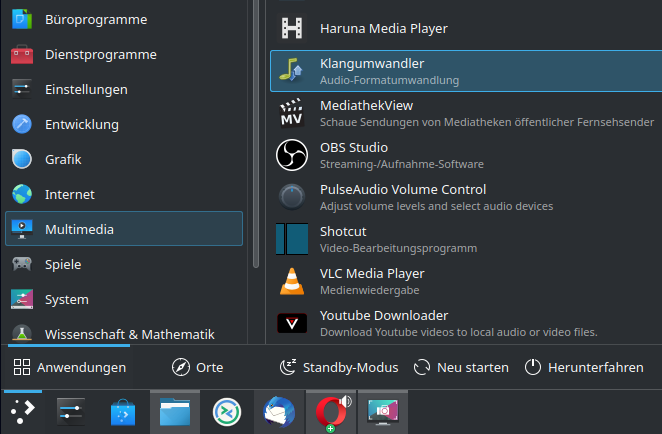662x434 pixels.
Task: Launch OBS Studio from its round icon
Action: tap(292, 155)
